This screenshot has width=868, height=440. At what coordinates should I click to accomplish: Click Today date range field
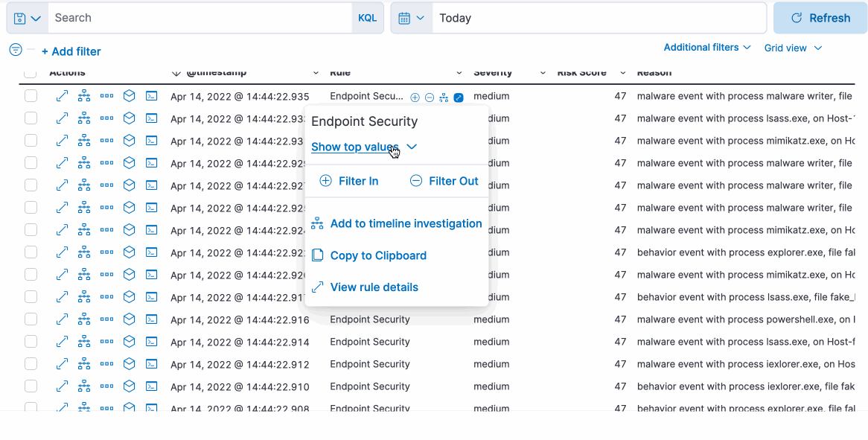(599, 19)
